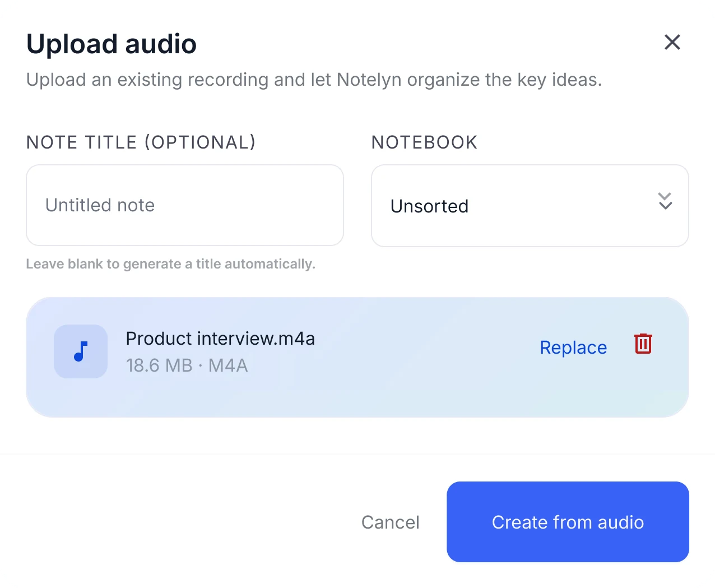Screen dimensions: 715x588
Task: Open the Notebook dropdown showing Unsorted
Action: [530, 206]
